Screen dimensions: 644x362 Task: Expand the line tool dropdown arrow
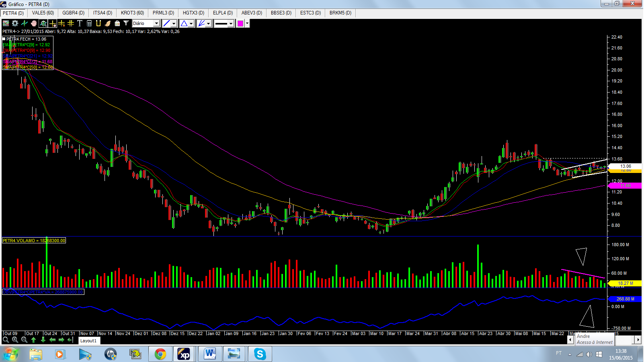174,23
